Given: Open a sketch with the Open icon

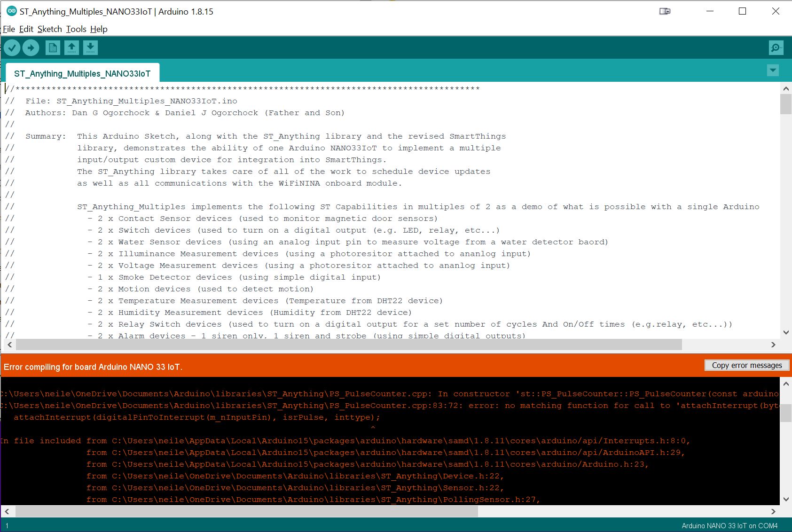Looking at the screenshot, I should [x=71, y=47].
